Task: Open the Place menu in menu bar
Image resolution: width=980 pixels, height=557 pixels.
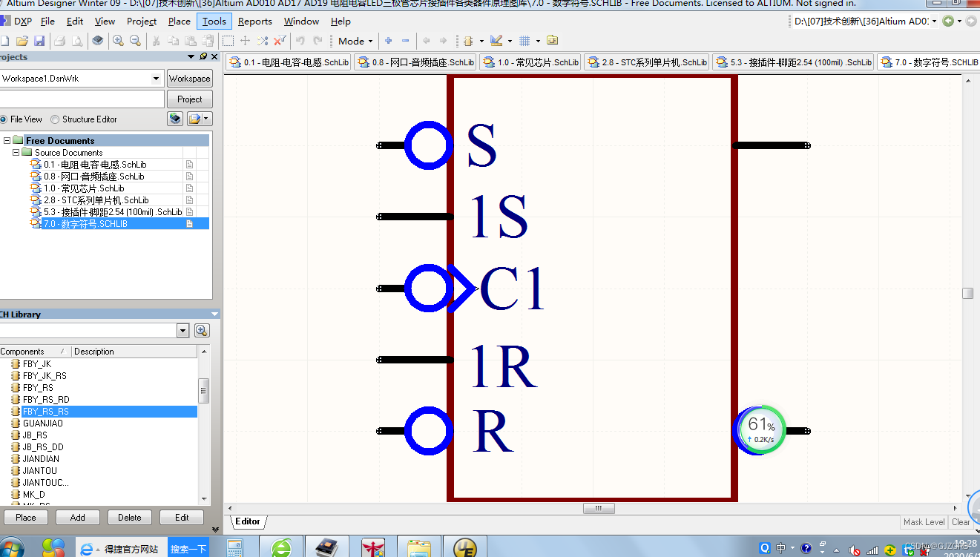Action: (180, 22)
